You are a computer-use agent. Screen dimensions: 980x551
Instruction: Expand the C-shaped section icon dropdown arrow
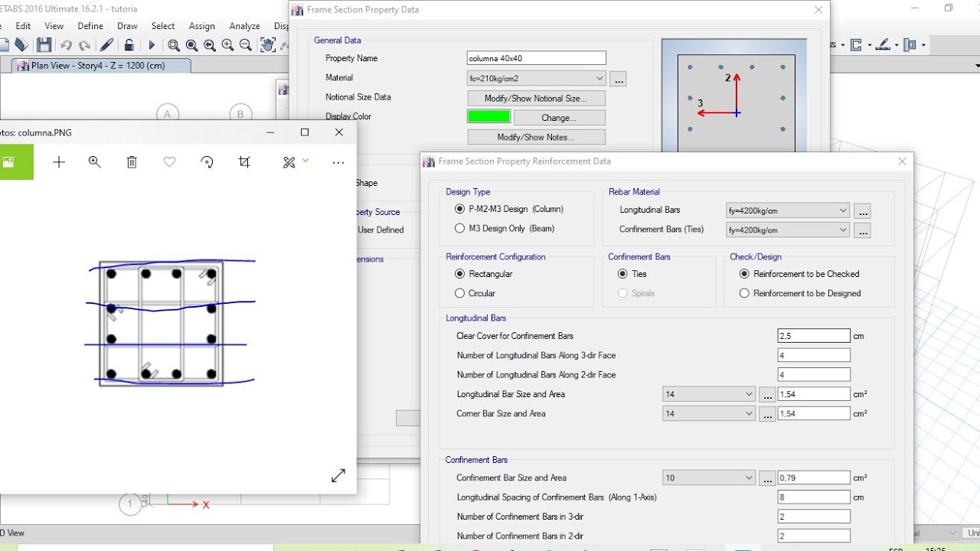click(x=868, y=45)
